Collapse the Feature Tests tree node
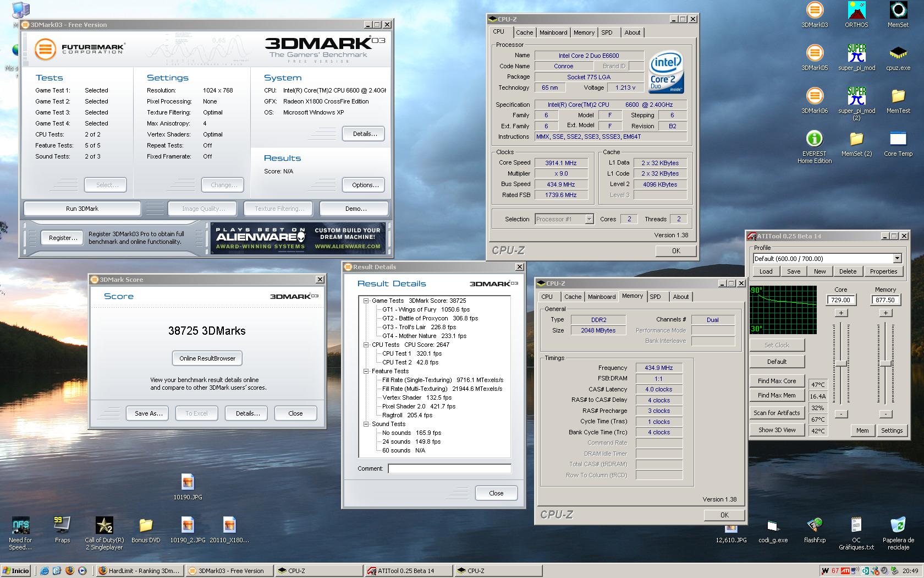Viewport: 924px width, 578px height. tap(366, 371)
